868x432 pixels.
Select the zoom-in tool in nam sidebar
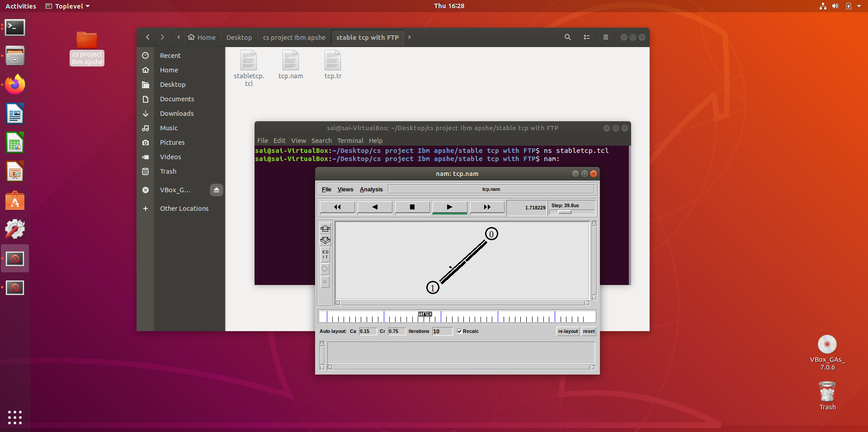tap(325, 229)
